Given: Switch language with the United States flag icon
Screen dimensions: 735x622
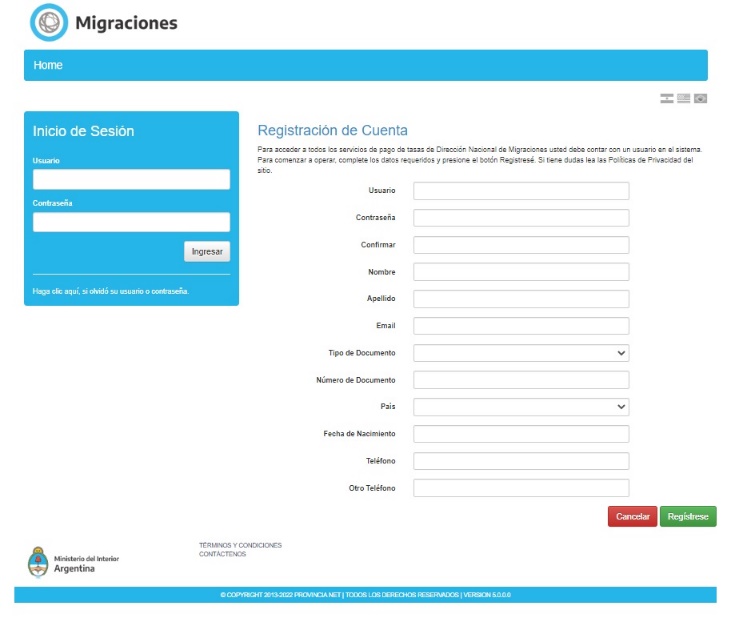Looking at the screenshot, I should coord(683,98).
